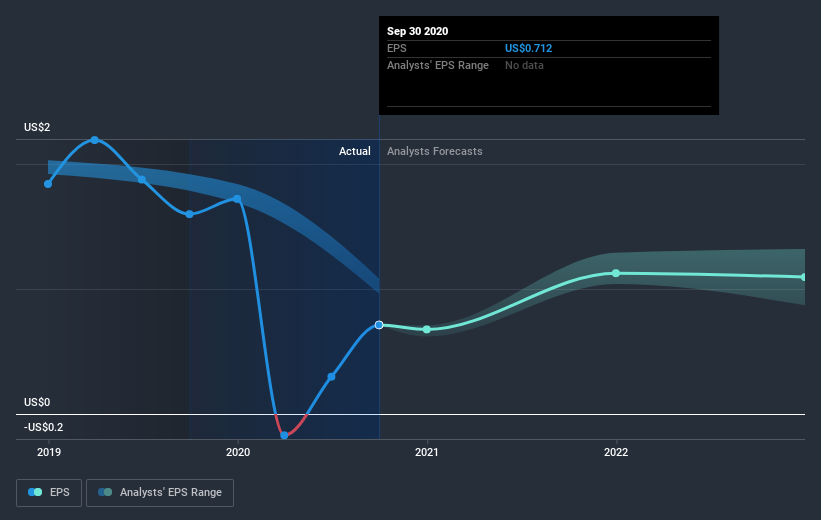Click the mid-2019 EPS data point

pyautogui.click(x=142, y=180)
